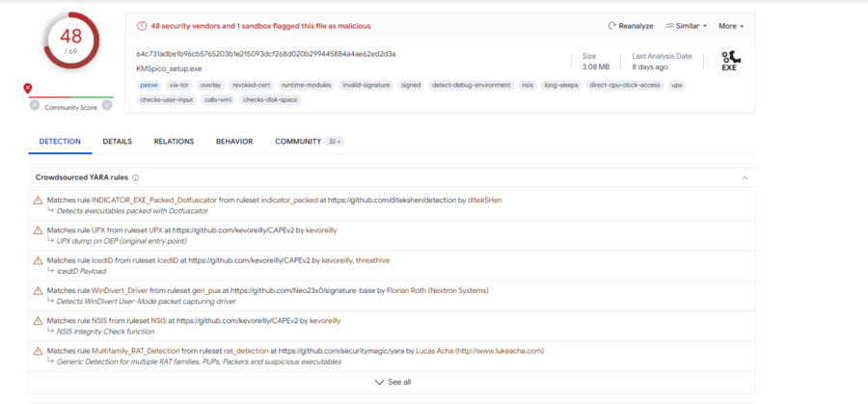
Task: Expand the list with See all
Action: 393,382
